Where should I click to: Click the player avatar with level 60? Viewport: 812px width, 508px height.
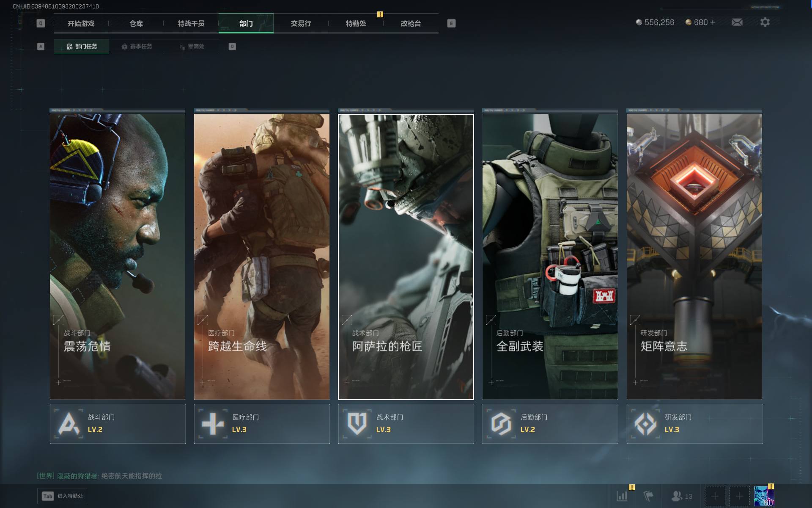click(x=764, y=496)
